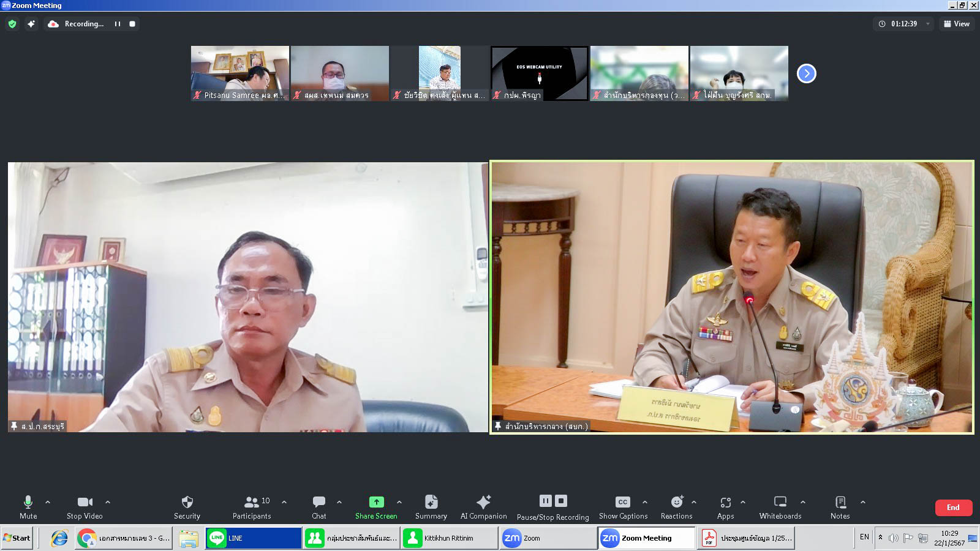Select EOS Webcam Utility thumbnail

tap(539, 73)
